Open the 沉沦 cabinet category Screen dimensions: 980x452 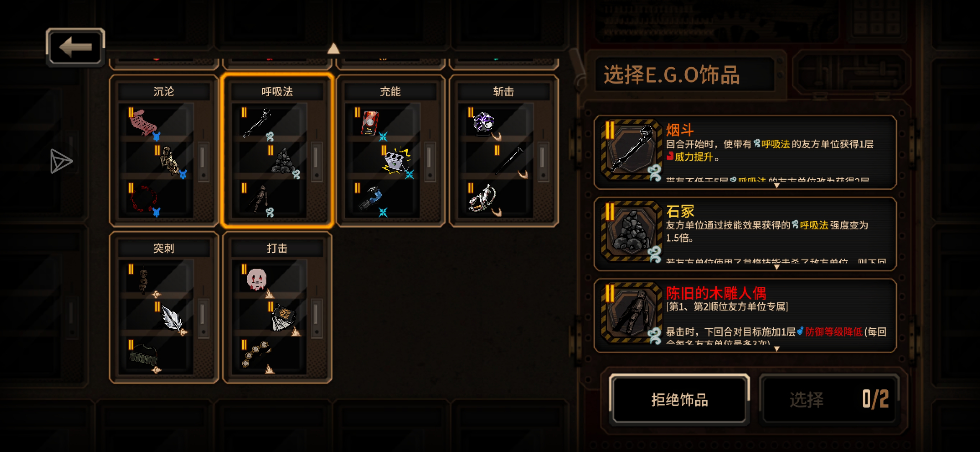[x=164, y=92]
